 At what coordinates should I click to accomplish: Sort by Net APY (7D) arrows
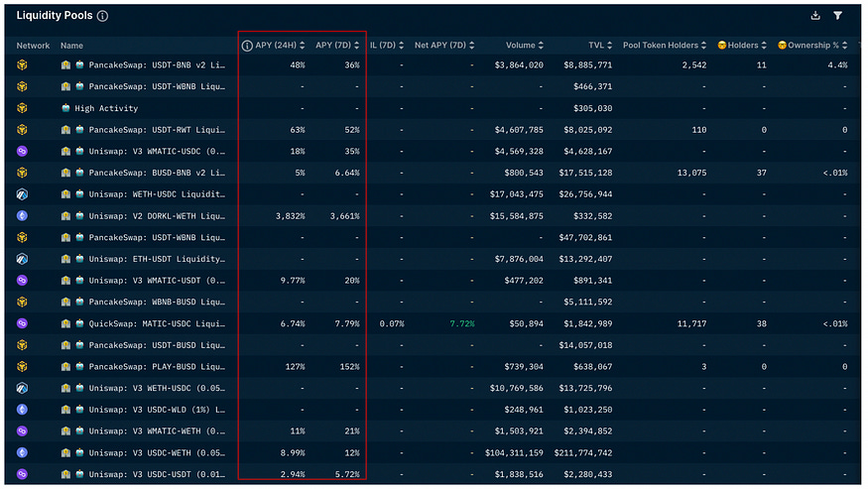click(x=471, y=46)
